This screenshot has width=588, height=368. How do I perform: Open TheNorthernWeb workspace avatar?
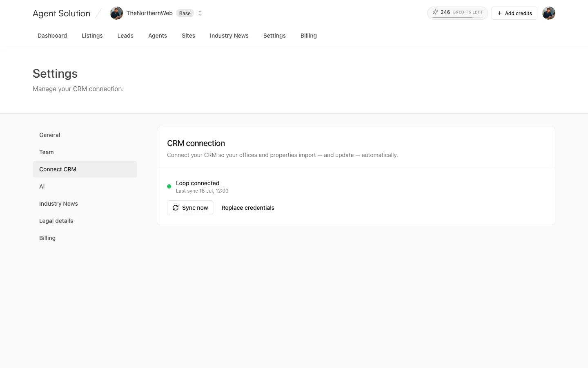[116, 13]
